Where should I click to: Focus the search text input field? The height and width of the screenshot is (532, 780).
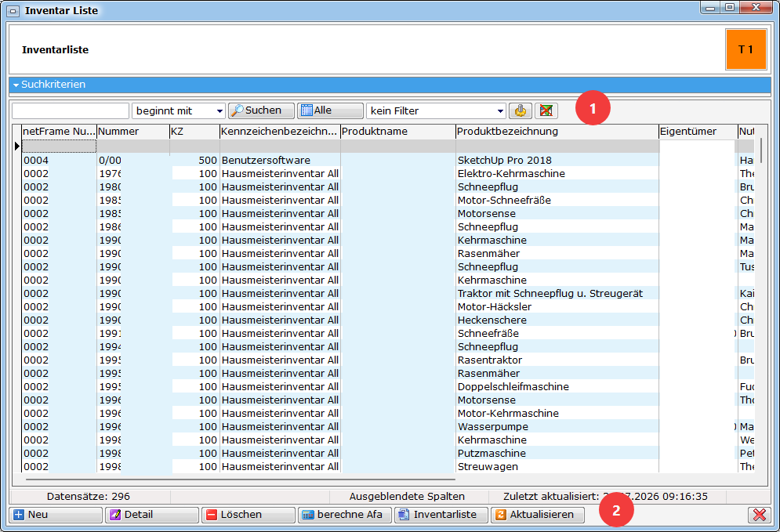pos(70,111)
